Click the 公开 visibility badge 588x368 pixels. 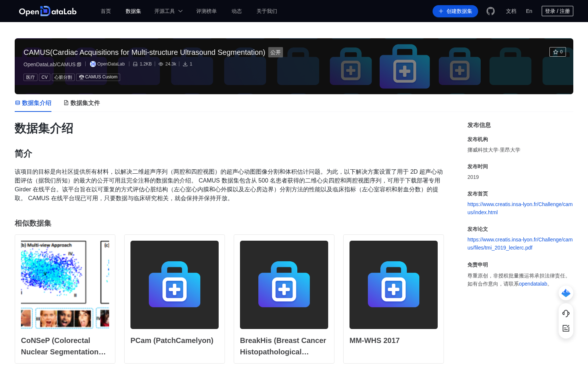click(276, 52)
